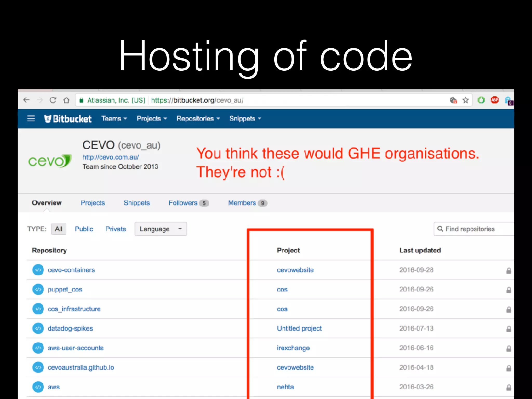Switch to the Snippets tab

click(x=137, y=203)
